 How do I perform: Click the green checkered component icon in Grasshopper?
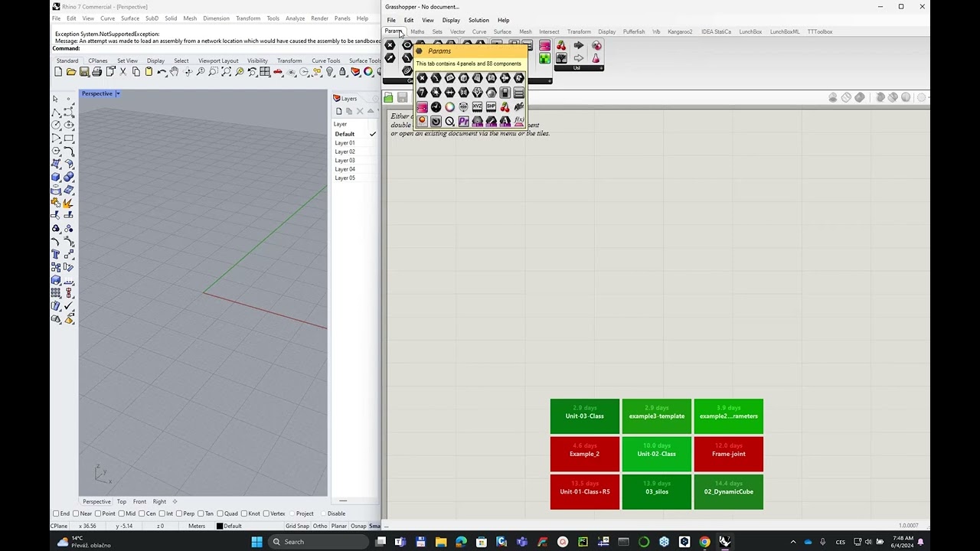[x=544, y=58]
